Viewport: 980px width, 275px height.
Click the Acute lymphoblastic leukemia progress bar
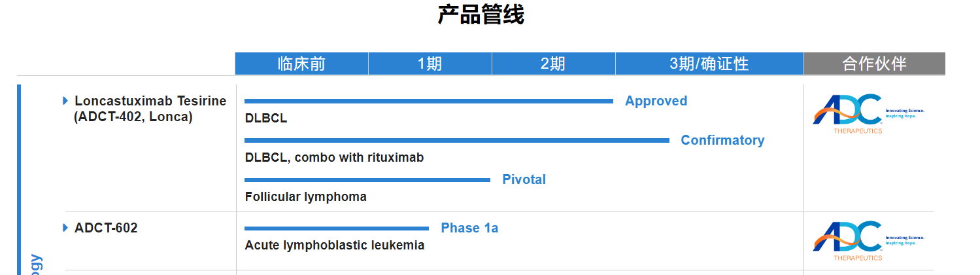(337, 229)
